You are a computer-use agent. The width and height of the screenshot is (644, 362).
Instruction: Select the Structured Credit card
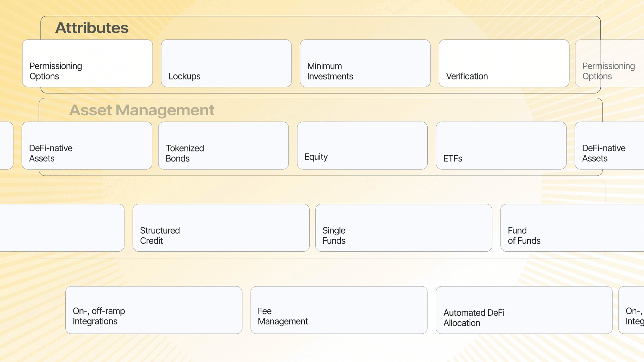pos(221,228)
